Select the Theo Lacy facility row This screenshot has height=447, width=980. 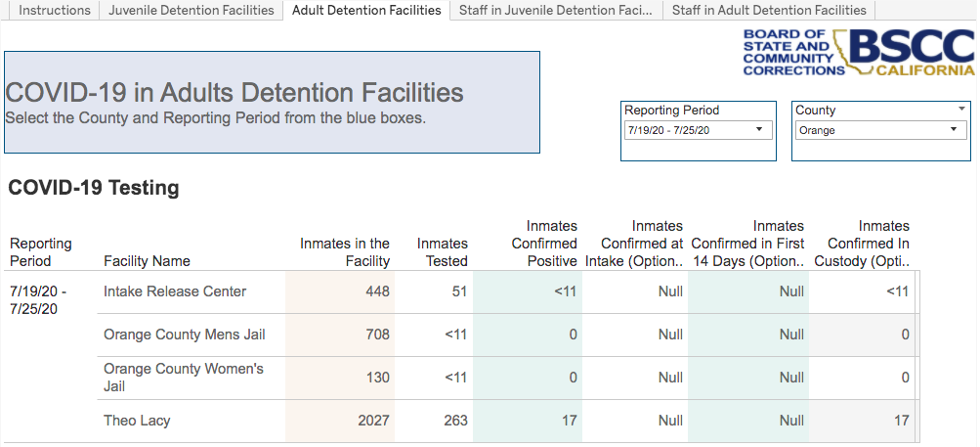[137, 421]
